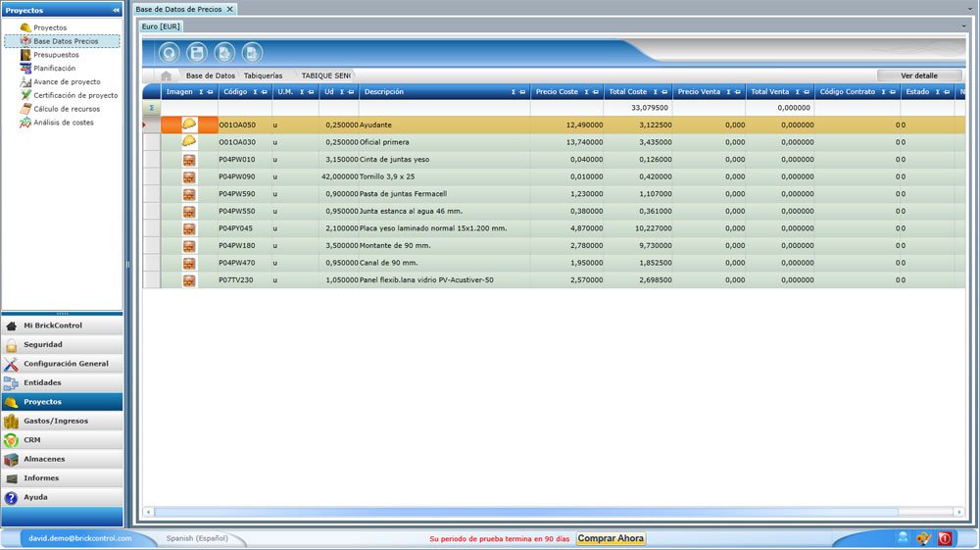This screenshot has height=550, width=980.
Task: Open summary sigma option on Ud column
Action: 341,92
